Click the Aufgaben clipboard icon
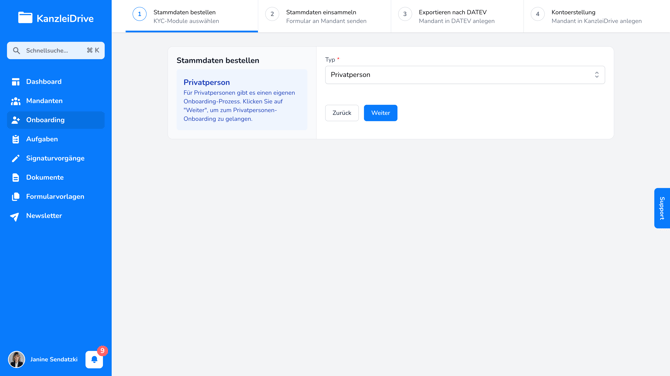Screen dimensions: 670x376 (x=16, y=139)
